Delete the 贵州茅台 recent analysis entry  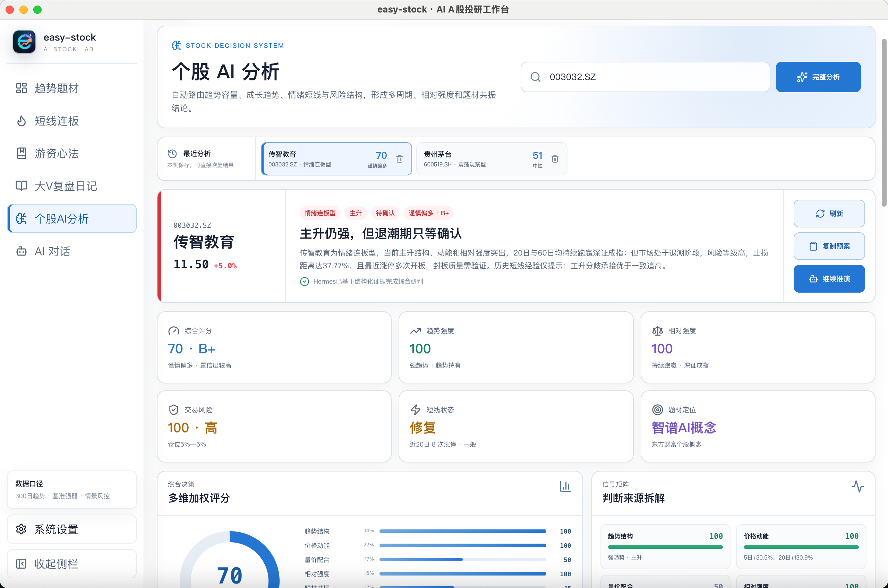[x=555, y=159]
